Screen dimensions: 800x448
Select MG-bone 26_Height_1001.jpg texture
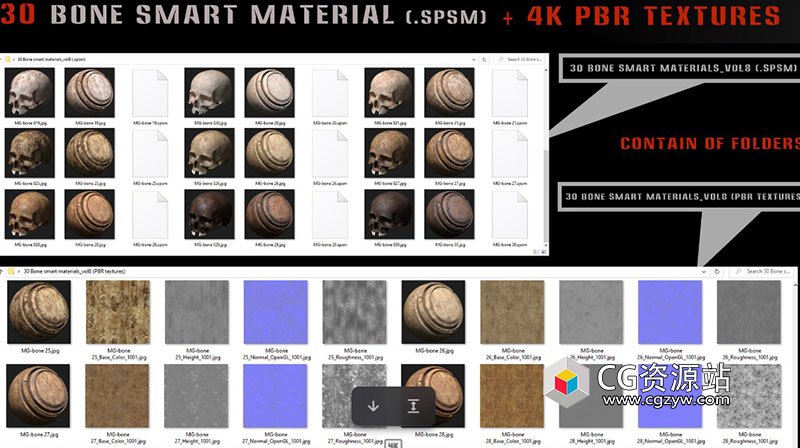click(591, 312)
